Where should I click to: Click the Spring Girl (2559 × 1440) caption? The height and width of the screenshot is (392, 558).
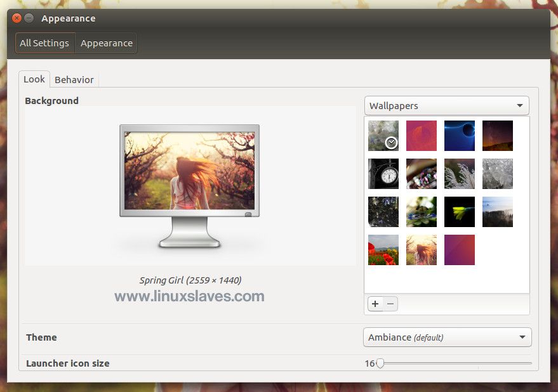coord(190,280)
